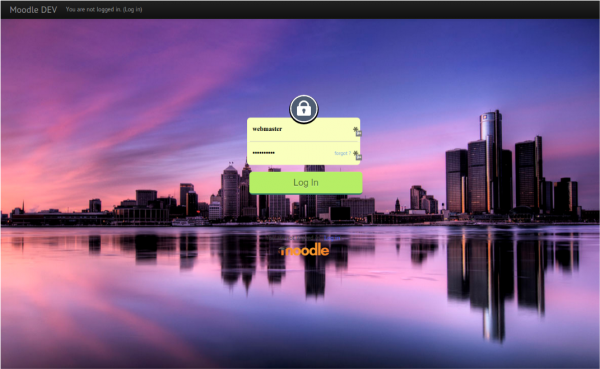
Task: Click the footer Log in link above moodle logo
Action: point(332,238)
